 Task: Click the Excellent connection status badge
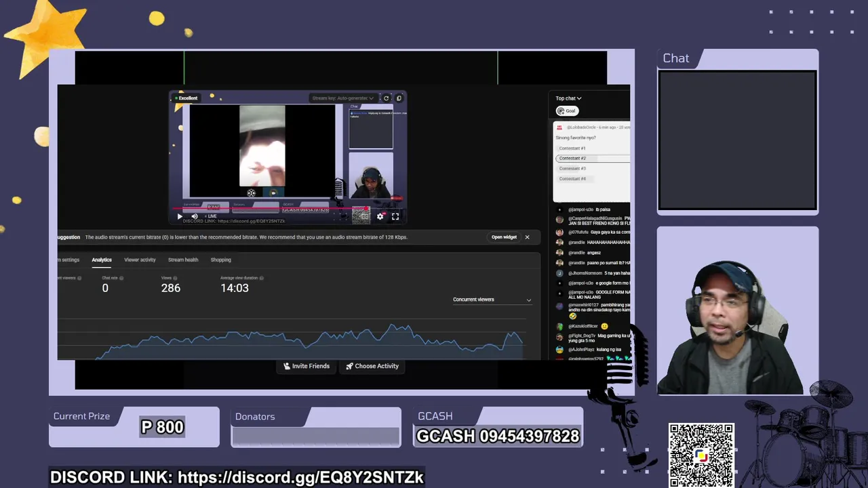[x=186, y=98]
